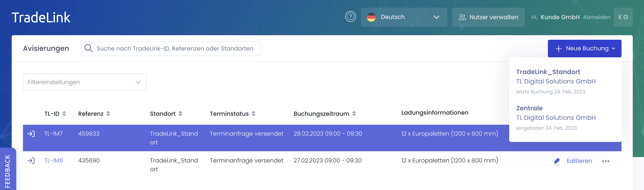The image size is (644, 190).
Task: Open three-dot more options for TL-1M6
Action: 605,161
